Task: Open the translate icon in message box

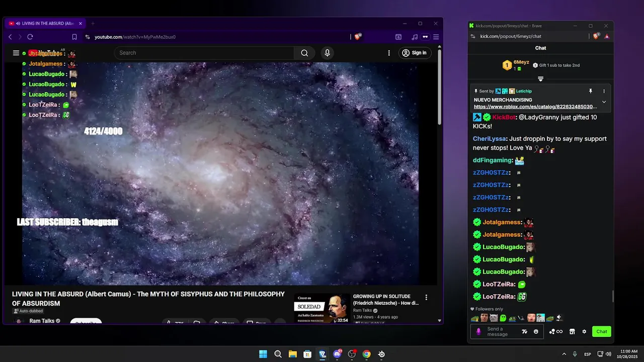Action: tap(524, 331)
